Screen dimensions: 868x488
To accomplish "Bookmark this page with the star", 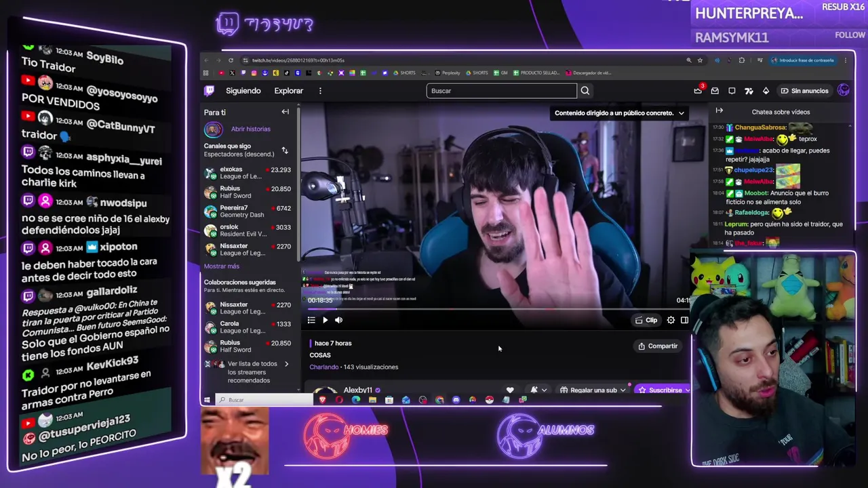I will click(700, 60).
